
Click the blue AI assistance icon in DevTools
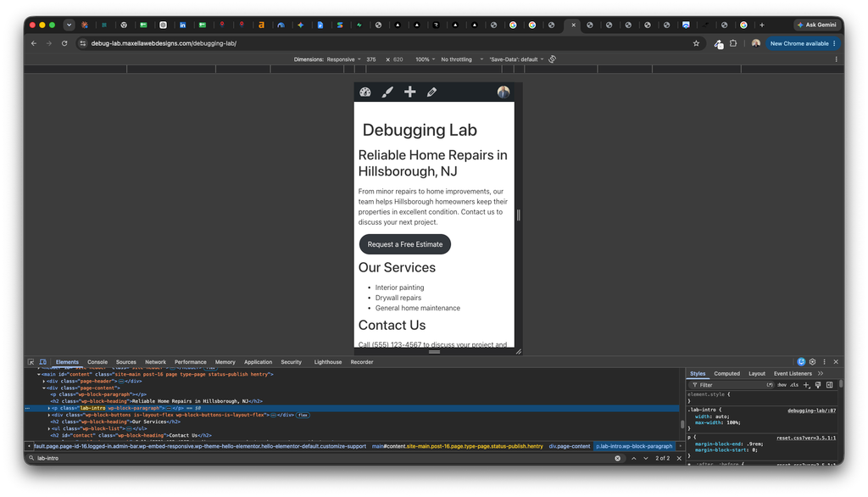801,362
